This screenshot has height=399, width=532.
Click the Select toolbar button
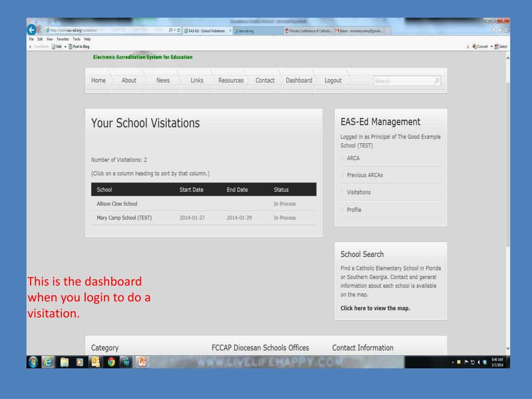501,46
